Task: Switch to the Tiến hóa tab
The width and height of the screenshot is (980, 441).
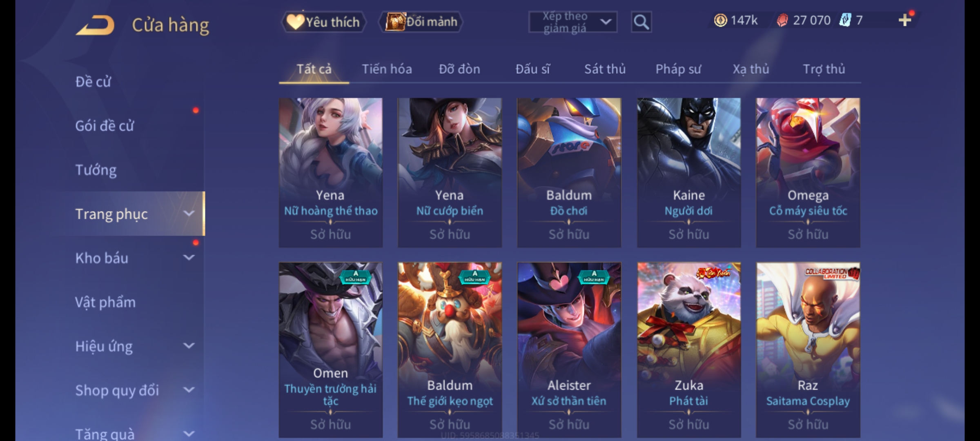Action: pos(387,69)
